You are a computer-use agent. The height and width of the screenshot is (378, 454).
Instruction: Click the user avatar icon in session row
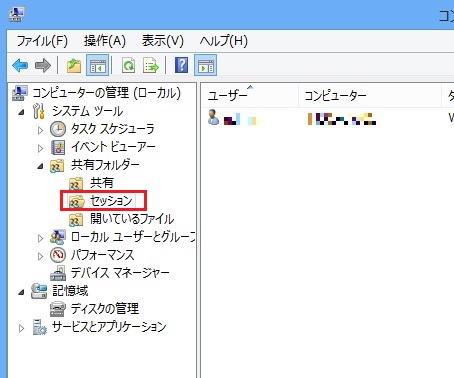213,117
